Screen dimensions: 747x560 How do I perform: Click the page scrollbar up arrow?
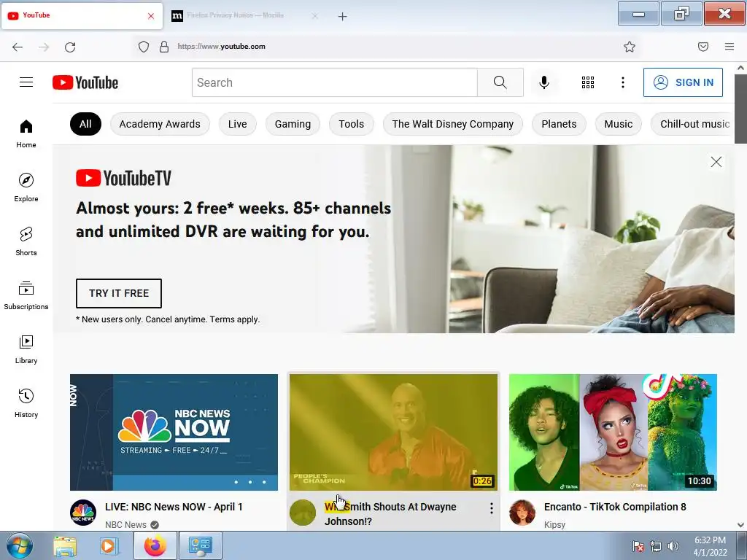pyautogui.click(x=741, y=68)
